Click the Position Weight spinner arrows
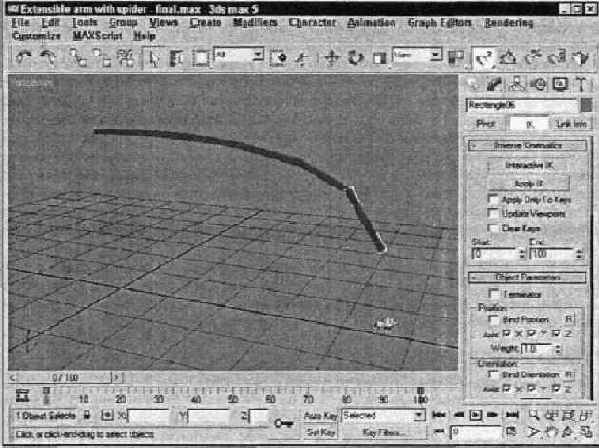This screenshot has height=448, width=599. pyautogui.click(x=558, y=349)
